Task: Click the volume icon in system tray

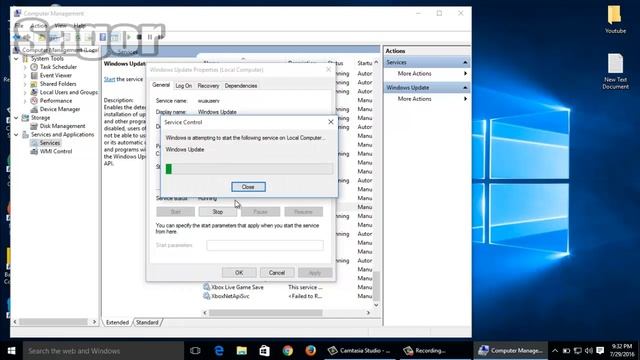Action: [x=589, y=351]
